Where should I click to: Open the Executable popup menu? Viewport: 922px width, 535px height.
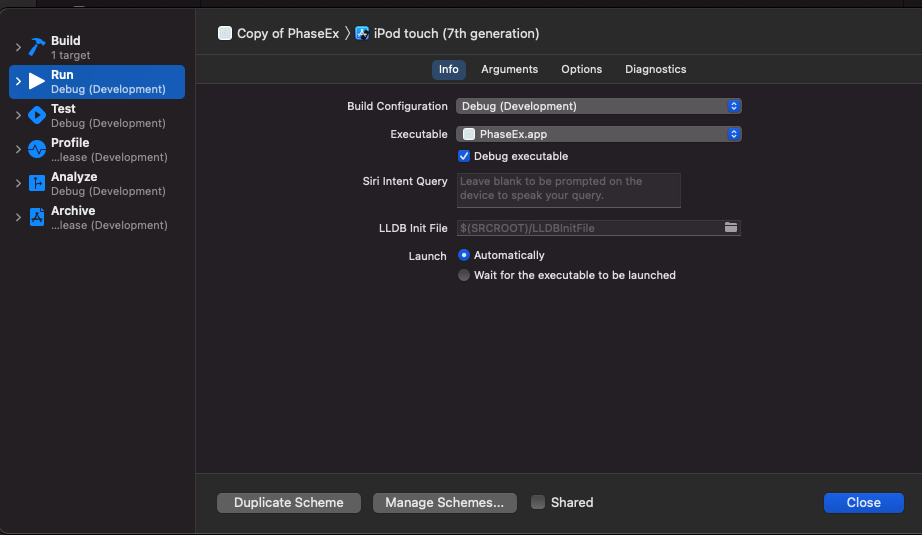point(599,134)
